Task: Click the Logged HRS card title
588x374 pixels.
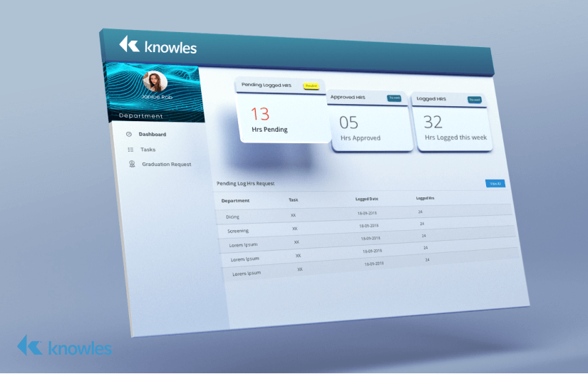Action: point(431,99)
